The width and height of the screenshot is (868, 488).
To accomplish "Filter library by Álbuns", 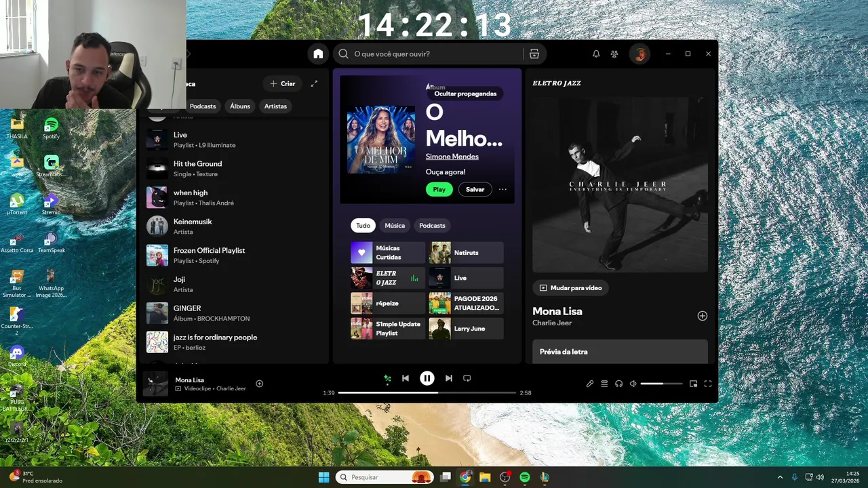I will (x=240, y=106).
